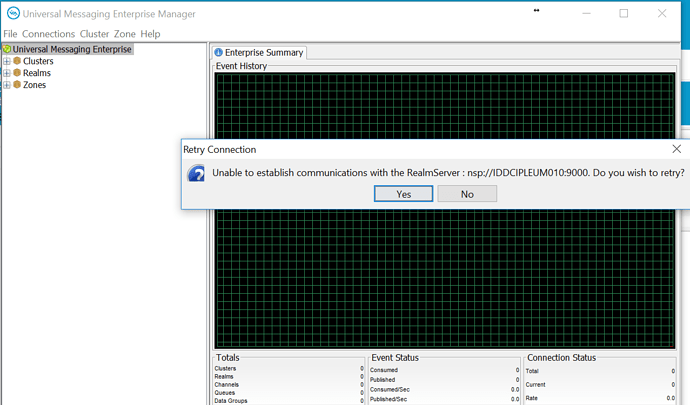This screenshot has height=405, width=690.
Task: Select the Zones tree item label
Action: [x=34, y=85]
